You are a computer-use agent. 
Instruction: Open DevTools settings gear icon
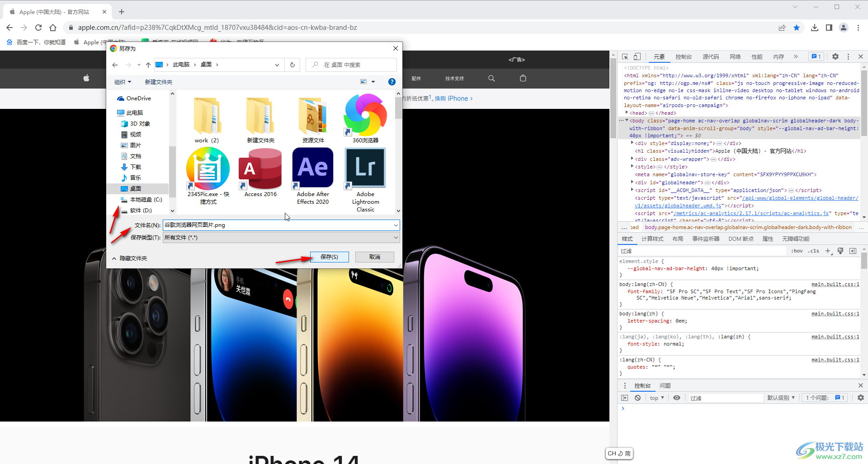click(835, 56)
